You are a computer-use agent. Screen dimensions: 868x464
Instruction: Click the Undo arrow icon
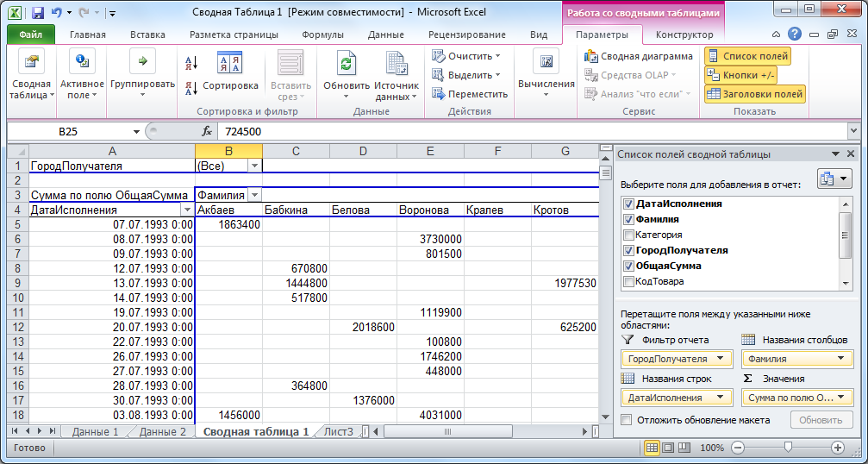point(56,11)
